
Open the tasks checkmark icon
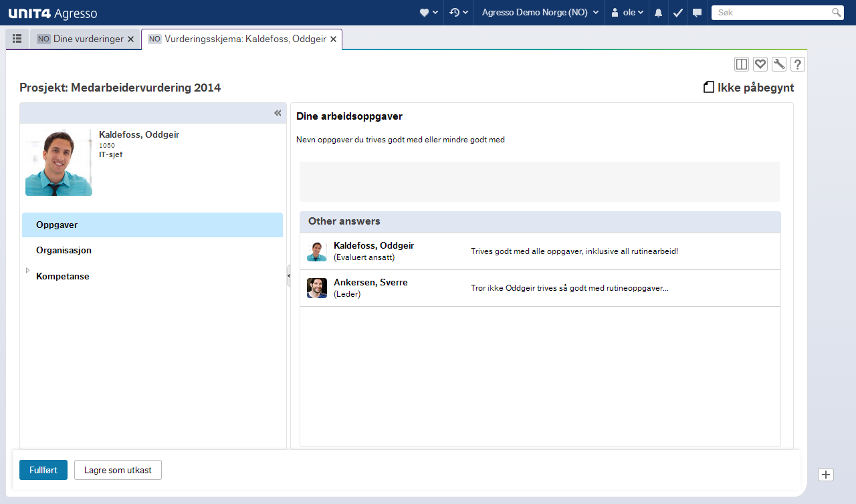(x=677, y=13)
